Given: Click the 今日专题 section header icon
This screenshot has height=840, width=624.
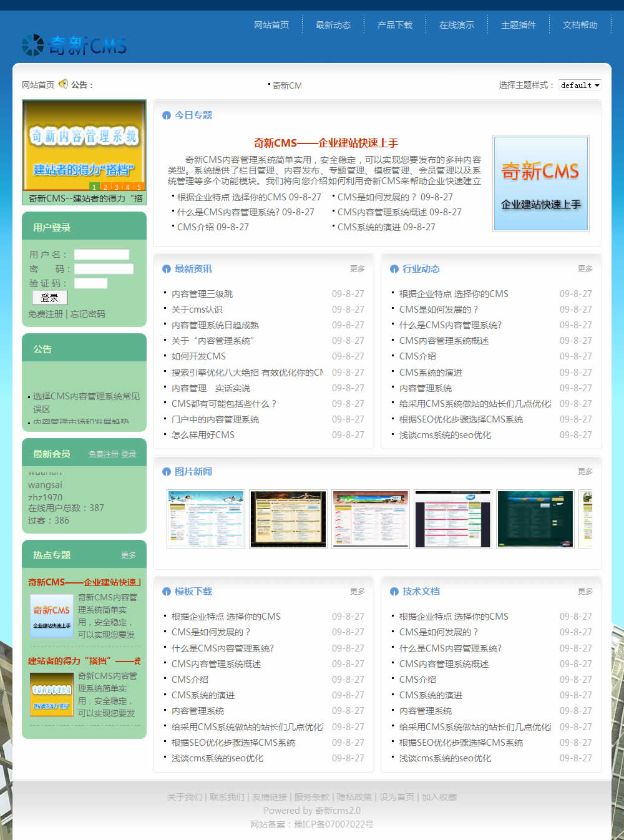Looking at the screenshot, I should tap(165, 115).
